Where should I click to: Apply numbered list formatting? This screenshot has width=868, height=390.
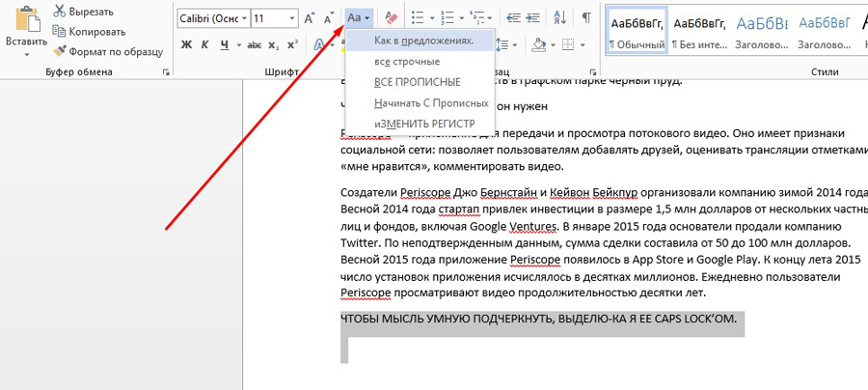(x=448, y=18)
